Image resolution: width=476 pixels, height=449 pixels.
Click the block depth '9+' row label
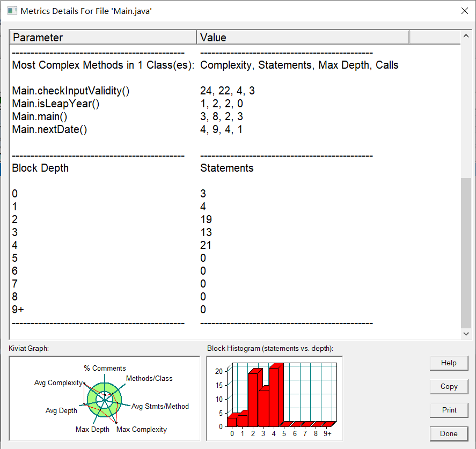(18, 310)
